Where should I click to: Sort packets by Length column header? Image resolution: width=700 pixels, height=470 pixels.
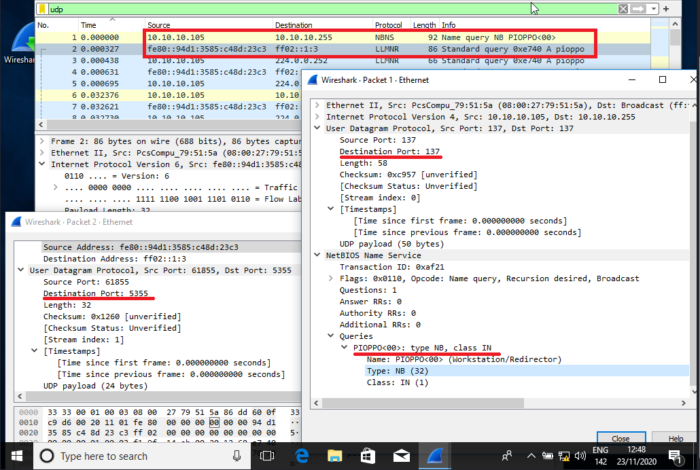coord(424,25)
